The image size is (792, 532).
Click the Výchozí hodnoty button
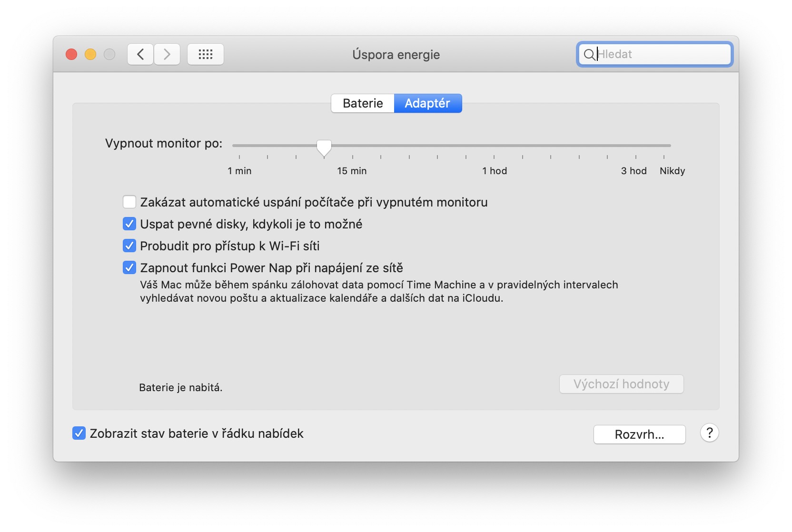click(621, 384)
